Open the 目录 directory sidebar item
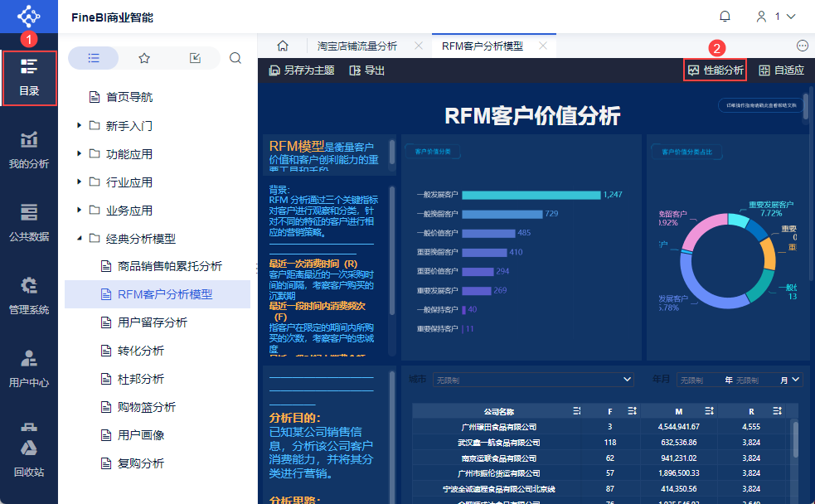The image size is (815, 504). pyautogui.click(x=29, y=78)
